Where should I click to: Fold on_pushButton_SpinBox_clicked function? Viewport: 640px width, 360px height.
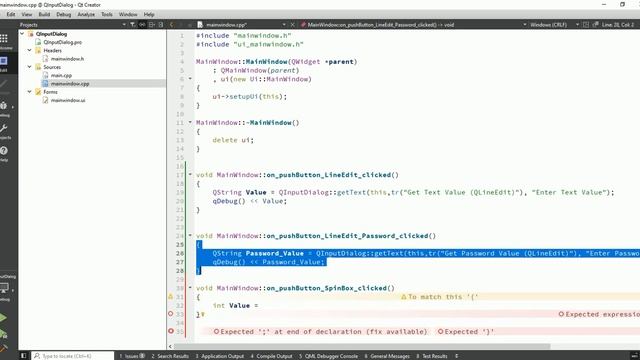point(190,288)
